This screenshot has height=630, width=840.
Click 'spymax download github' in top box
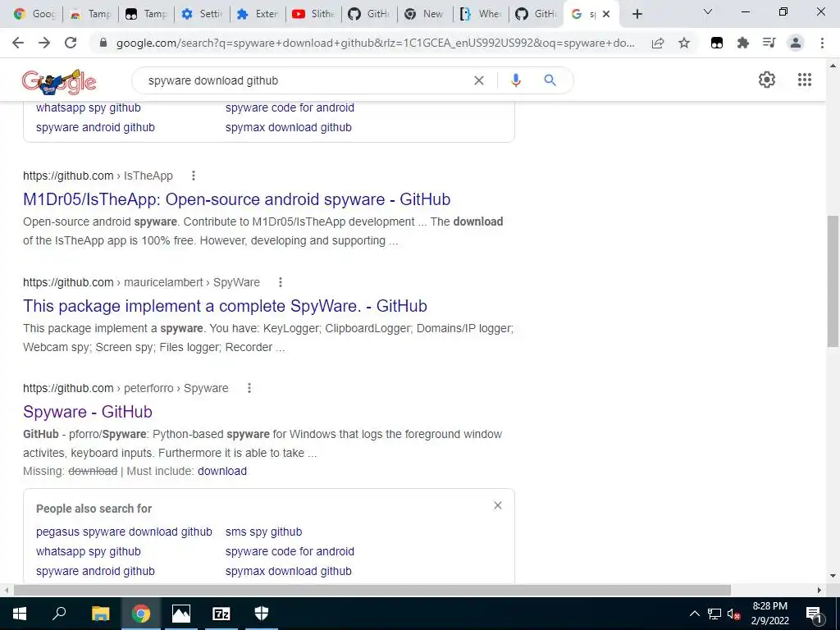coord(288,127)
